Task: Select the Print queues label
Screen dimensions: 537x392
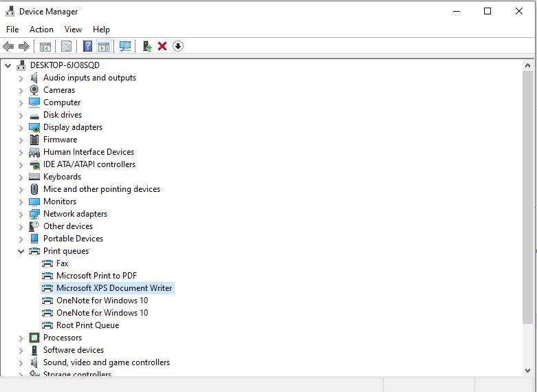Action: [x=66, y=251]
